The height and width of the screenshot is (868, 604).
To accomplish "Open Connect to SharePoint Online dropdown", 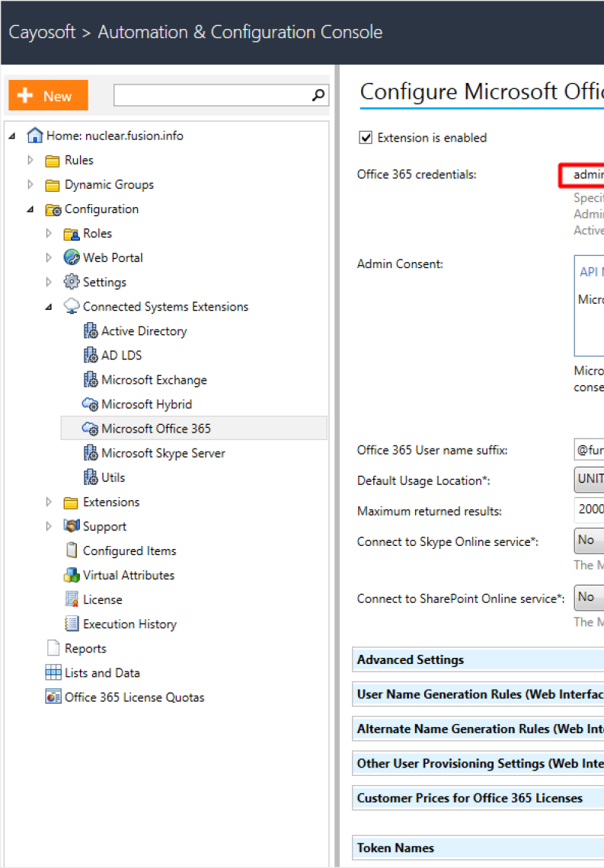I will pos(589,597).
